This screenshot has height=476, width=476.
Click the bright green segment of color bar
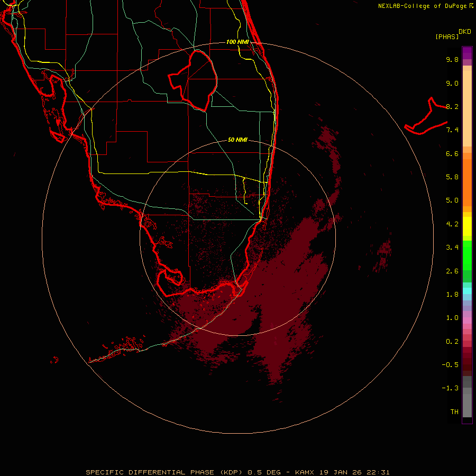(467, 255)
